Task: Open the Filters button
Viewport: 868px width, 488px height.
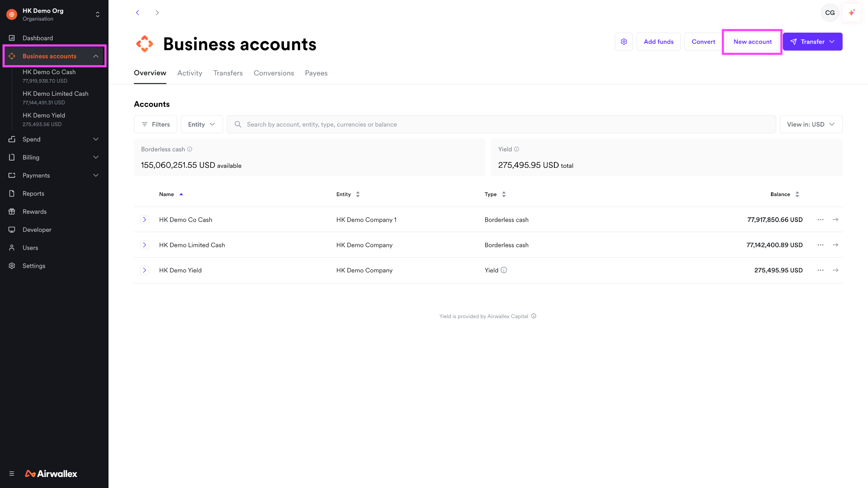Action: [156, 125]
